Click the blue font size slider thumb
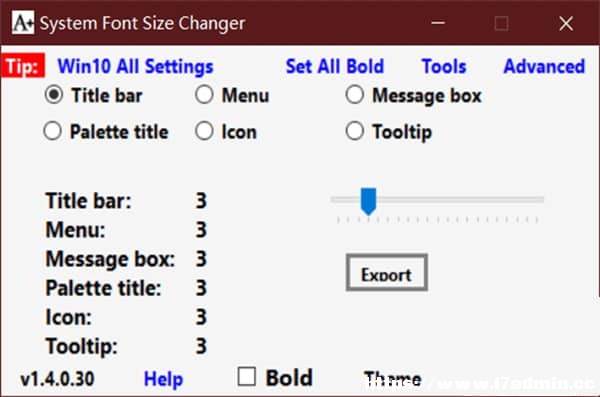 368,201
